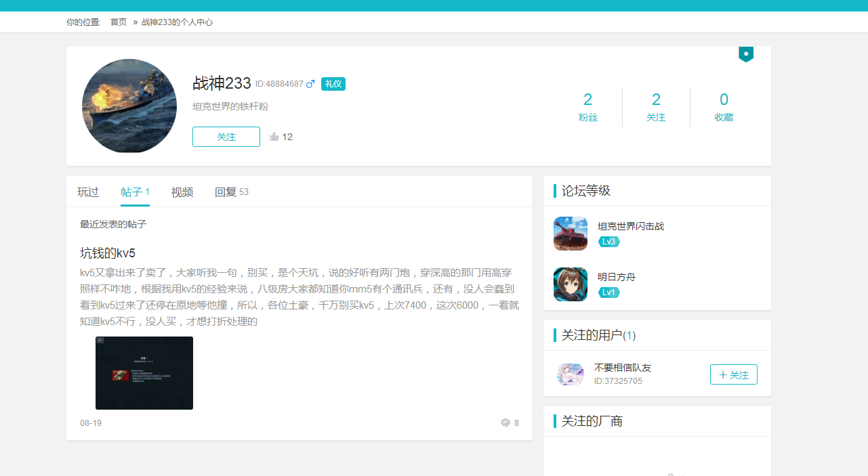
Task: Click the 明日方舟 forum name
Action: [617, 277]
